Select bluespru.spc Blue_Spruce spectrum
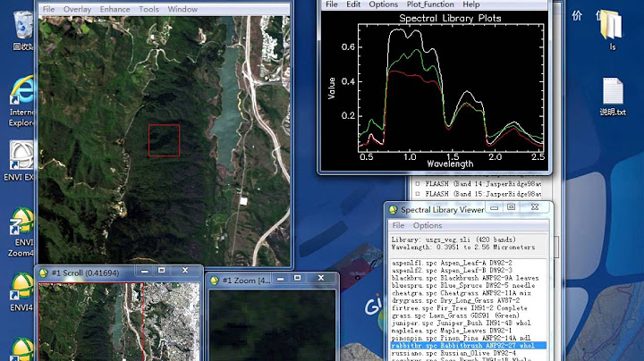This screenshot has width=644, height=361. coord(468,286)
